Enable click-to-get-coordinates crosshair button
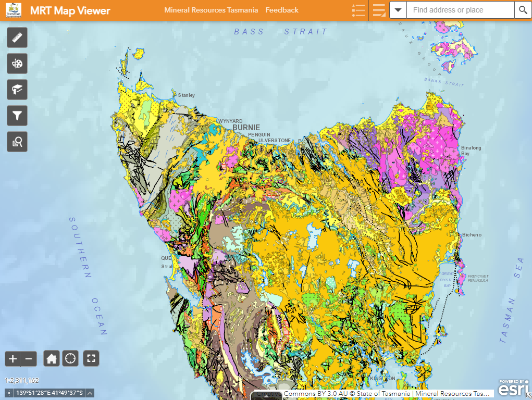532x400 pixels. (9, 393)
